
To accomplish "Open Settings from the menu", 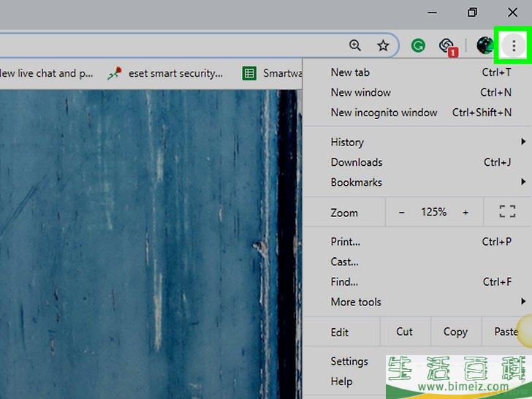I will pos(349,361).
